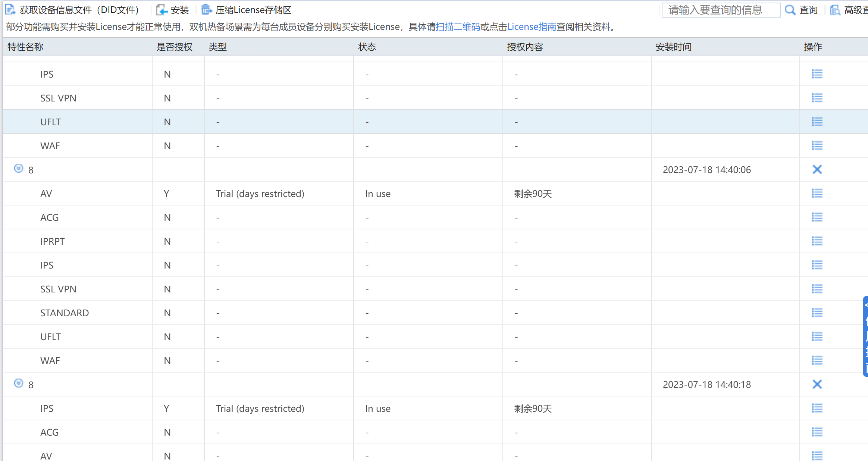Collapse the license group installed at 14:40:06

[19, 169]
